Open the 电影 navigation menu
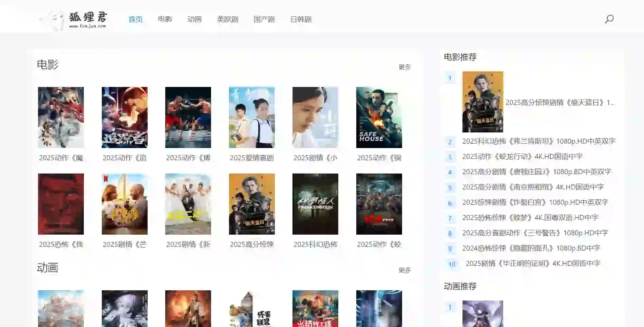 [x=165, y=19]
